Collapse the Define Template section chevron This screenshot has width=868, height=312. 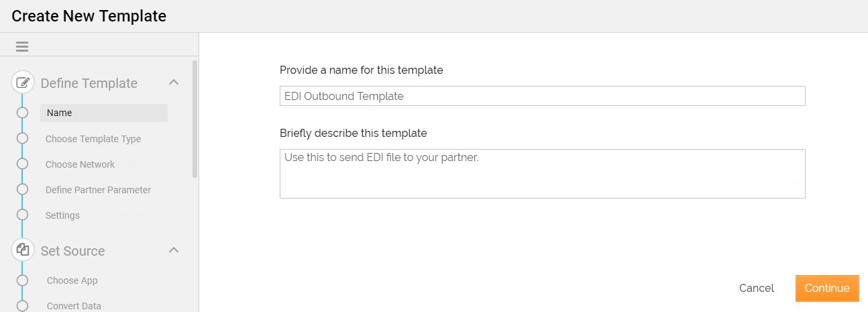pos(173,83)
